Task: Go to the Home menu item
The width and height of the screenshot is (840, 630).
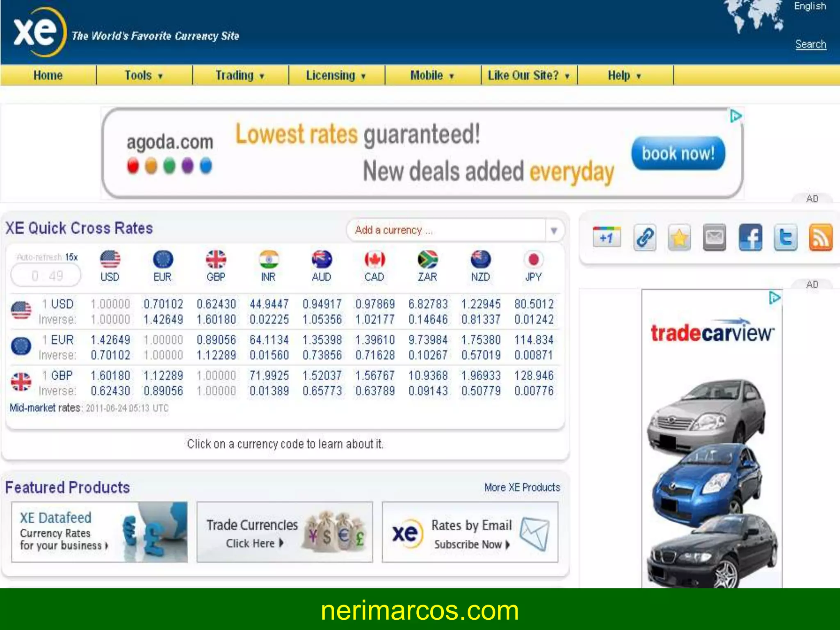Action: (x=48, y=75)
